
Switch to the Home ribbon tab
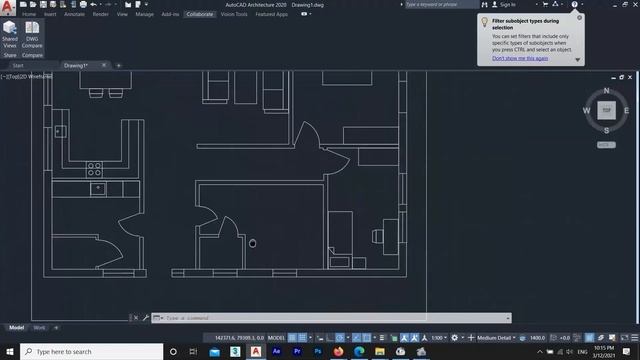click(29, 14)
